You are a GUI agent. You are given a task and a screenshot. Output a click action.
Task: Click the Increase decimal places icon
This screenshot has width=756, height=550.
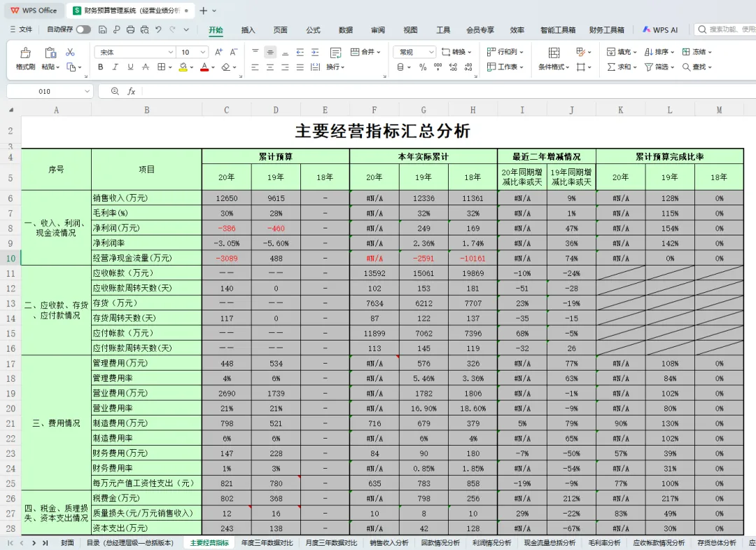tap(453, 67)
